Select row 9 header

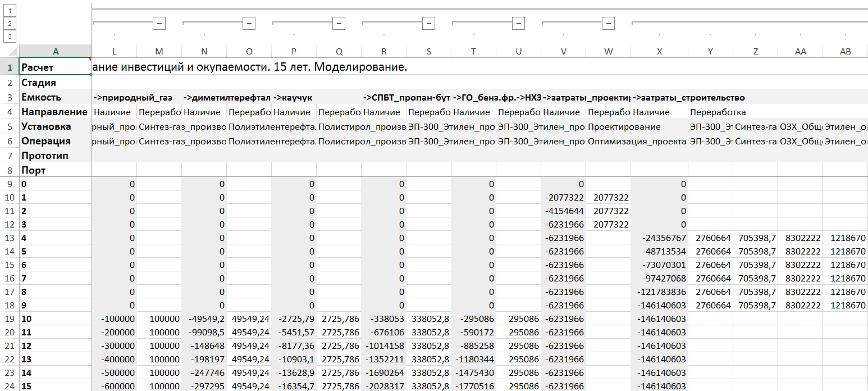pos(10,184)
